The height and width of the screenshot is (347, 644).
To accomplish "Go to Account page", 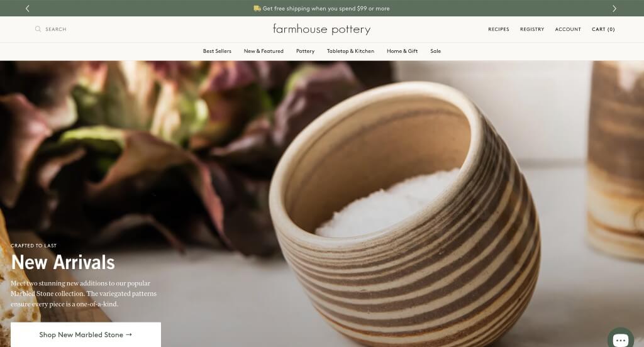I will point(568,29).
